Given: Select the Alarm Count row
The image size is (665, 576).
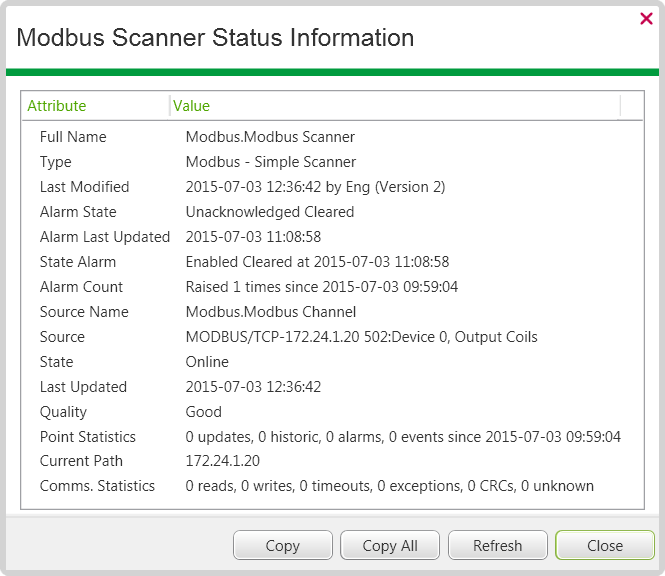Looking at the screenshot, I should tap(81, 287).
